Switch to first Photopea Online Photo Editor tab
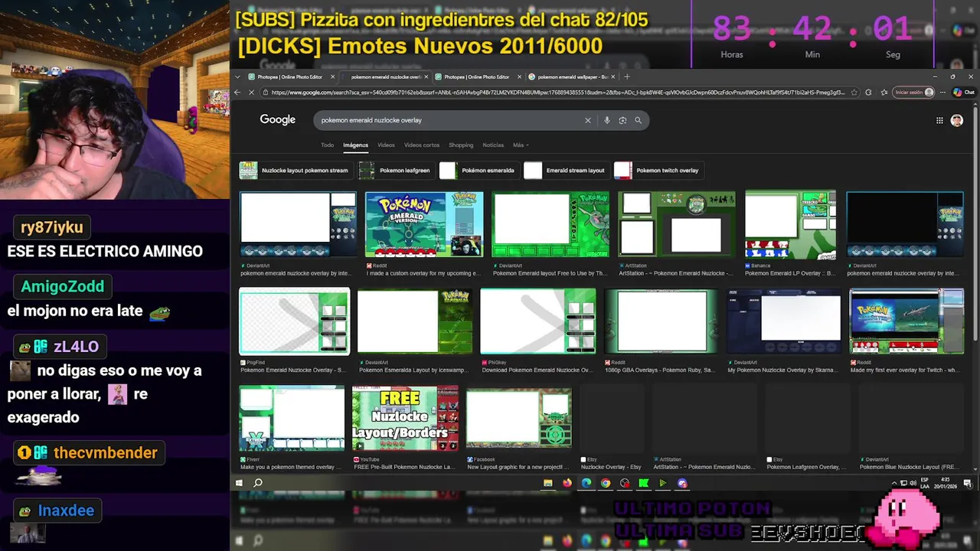 (x=289, y=77)
